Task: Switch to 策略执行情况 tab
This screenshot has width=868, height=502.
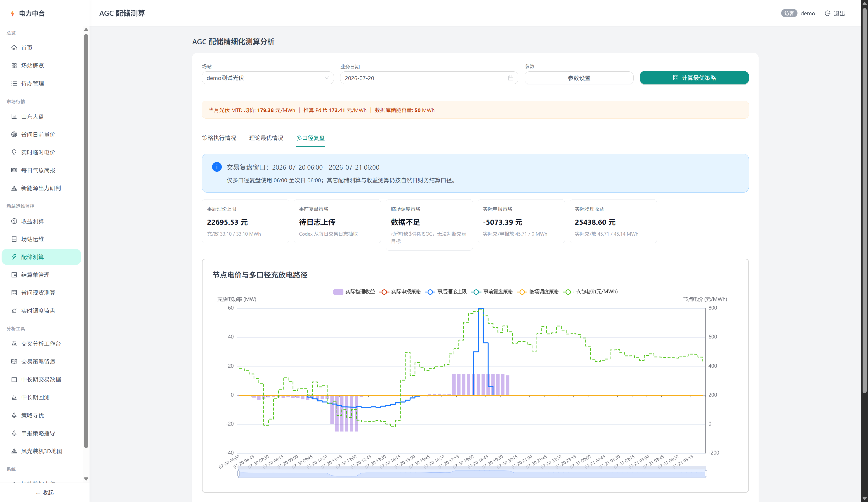Action: tap(219, 138)
